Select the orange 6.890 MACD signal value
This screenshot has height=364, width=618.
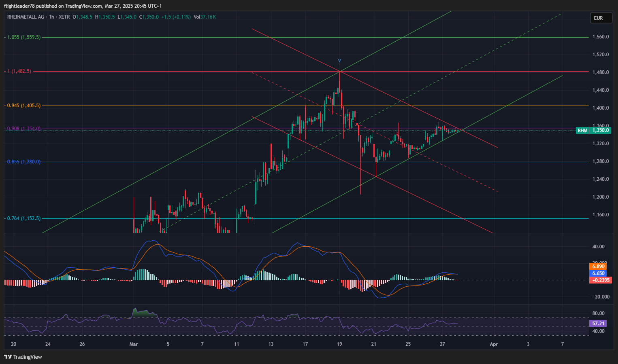tap(598, 267)
